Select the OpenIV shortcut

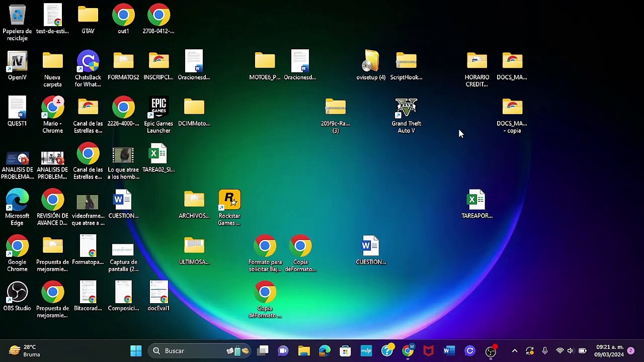[x=17, y=66]
